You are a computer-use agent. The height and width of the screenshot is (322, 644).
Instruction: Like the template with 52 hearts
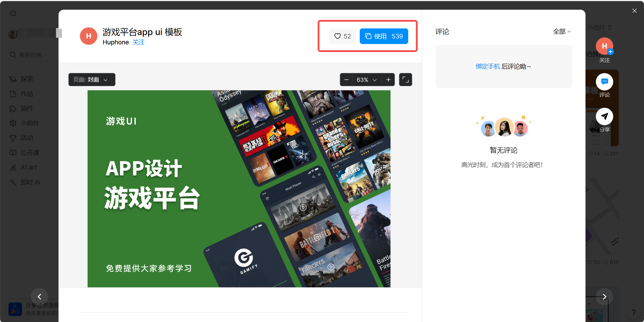click(x=342, y=36)
